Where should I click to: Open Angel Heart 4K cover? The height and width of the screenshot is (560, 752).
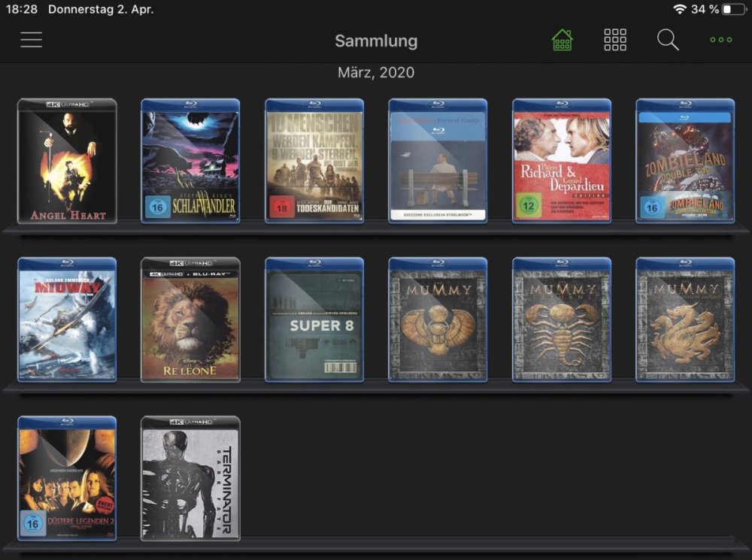[67, 161]
